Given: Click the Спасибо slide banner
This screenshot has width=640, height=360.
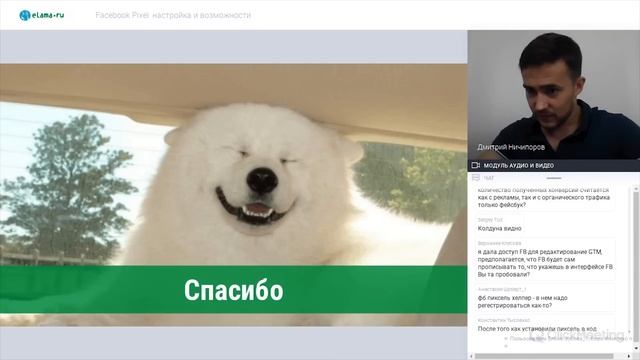Looking at the screenshot, I should (x=233, y=290).
